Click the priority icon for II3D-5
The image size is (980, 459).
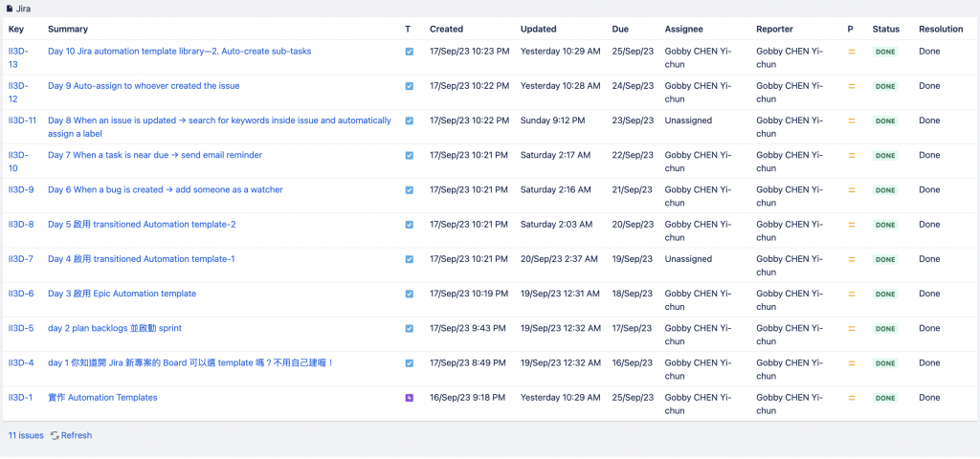(851, 329)
